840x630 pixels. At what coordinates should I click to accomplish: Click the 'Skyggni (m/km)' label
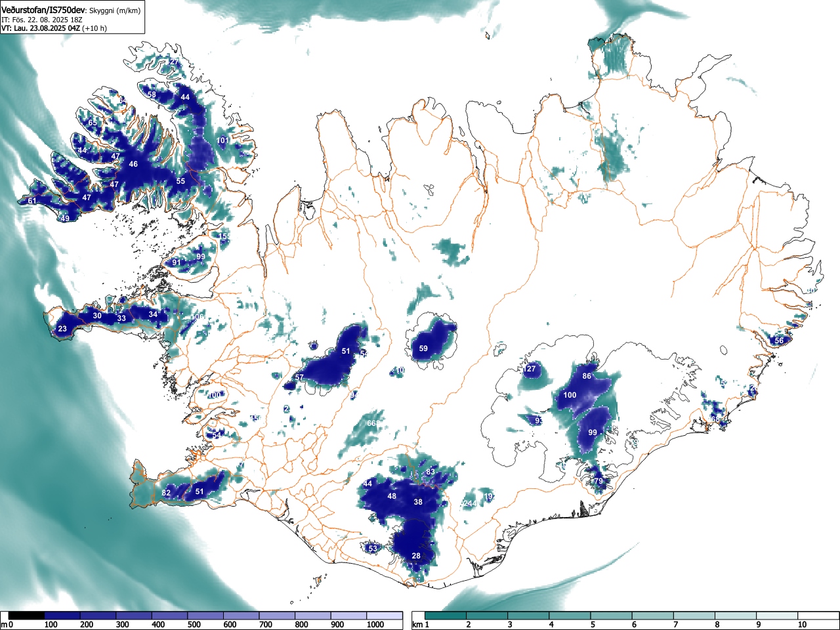pos(115,10)
